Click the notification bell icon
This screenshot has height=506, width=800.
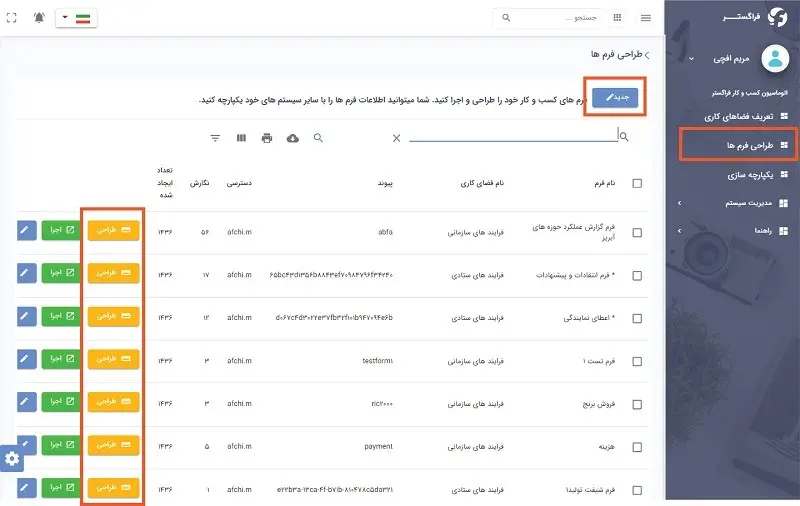[39, 18]
